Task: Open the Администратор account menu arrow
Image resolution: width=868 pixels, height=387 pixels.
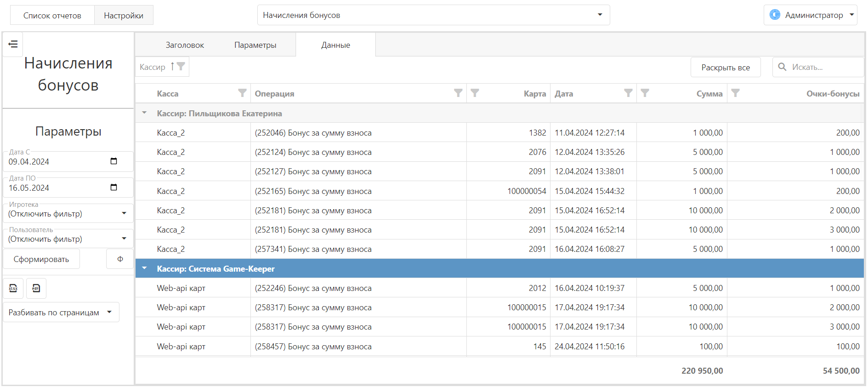Action: pyautogui.click(x=851, y=15)
